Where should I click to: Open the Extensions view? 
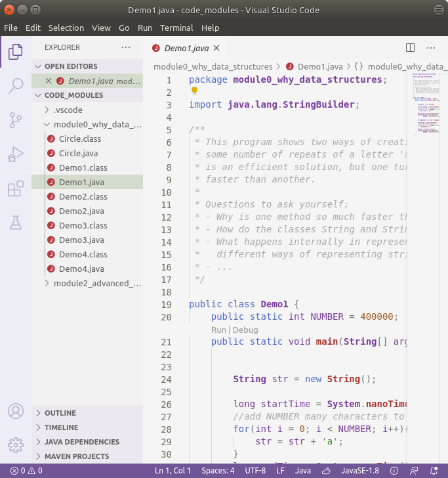coord(16,189)
